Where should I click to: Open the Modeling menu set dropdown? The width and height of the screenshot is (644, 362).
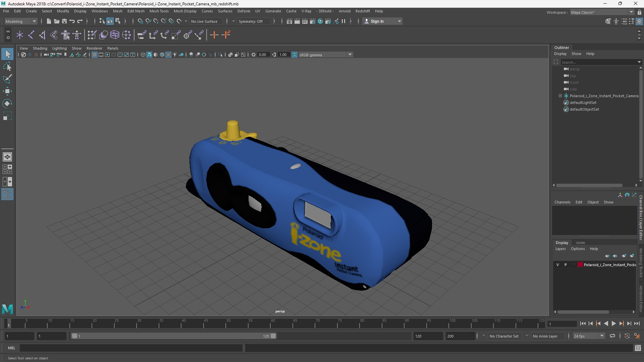(21, 21)
